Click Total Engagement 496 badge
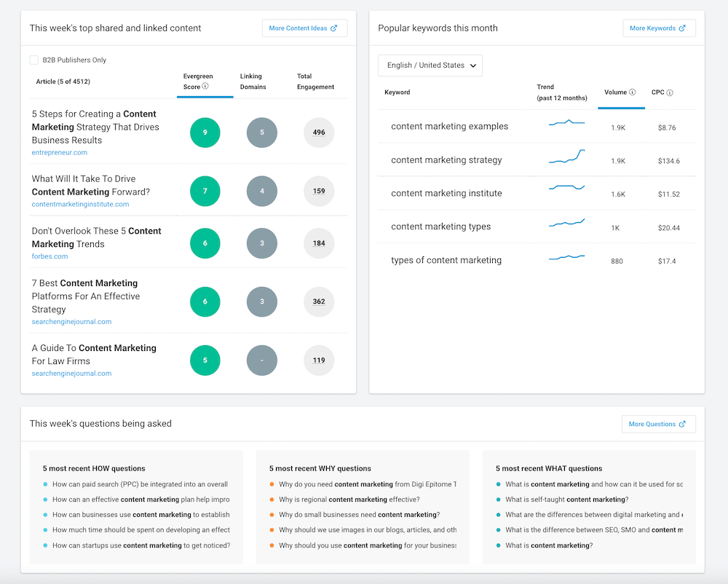This screenshot has height=584, width=728. pos(319,133)
